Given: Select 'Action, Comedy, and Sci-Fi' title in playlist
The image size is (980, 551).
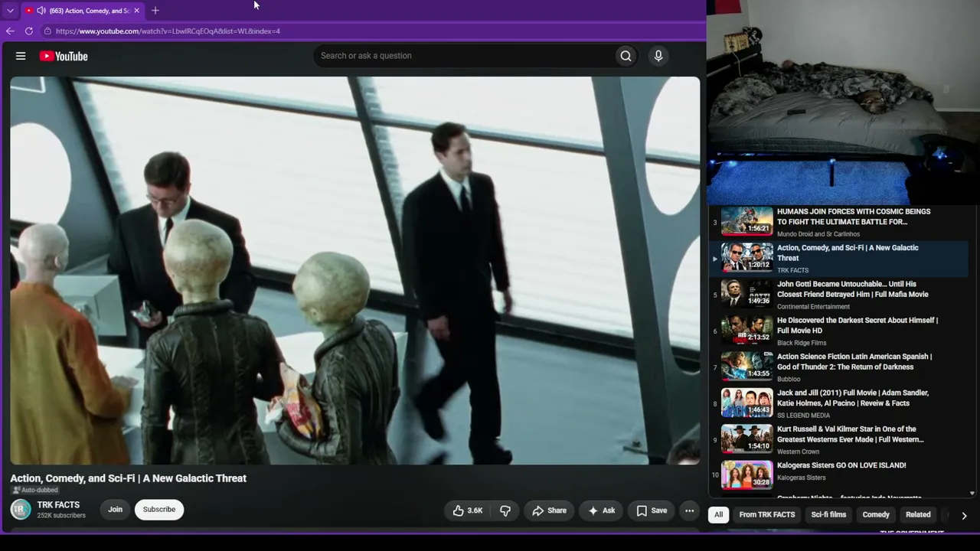Looking at the screenshot, I should click(x=848, y=253).
